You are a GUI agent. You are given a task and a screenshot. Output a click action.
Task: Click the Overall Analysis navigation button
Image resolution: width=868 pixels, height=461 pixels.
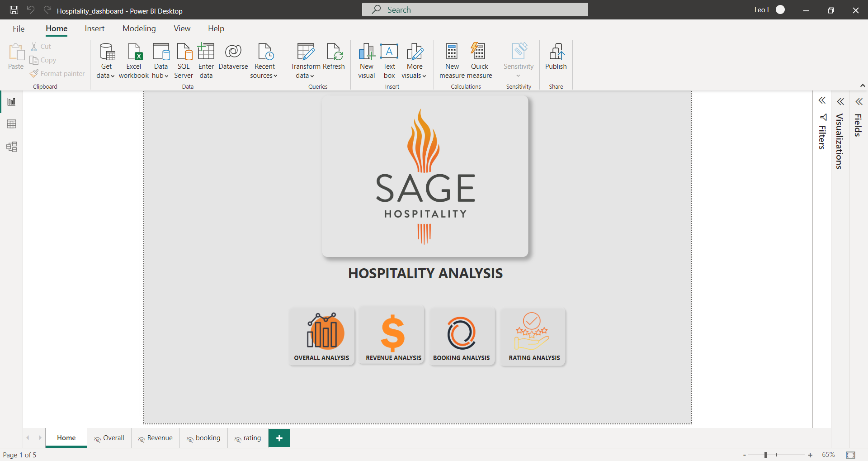click(x=322, y=337)
